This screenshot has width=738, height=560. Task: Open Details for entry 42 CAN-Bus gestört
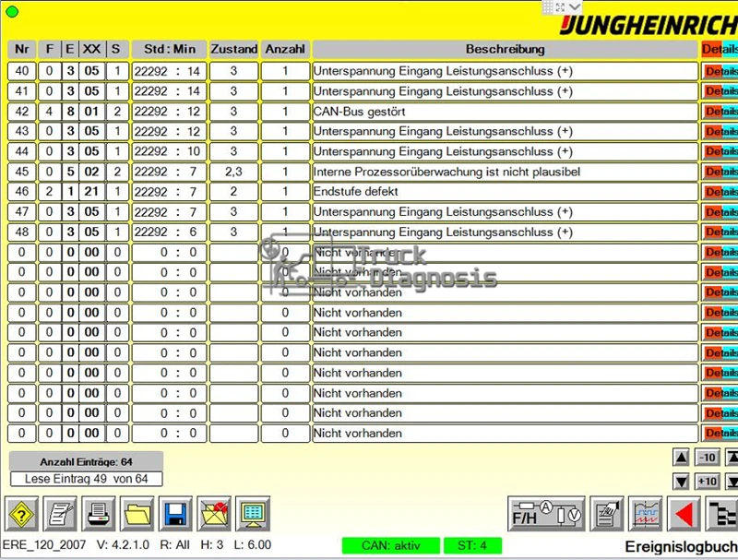click(x=720, y=112)
